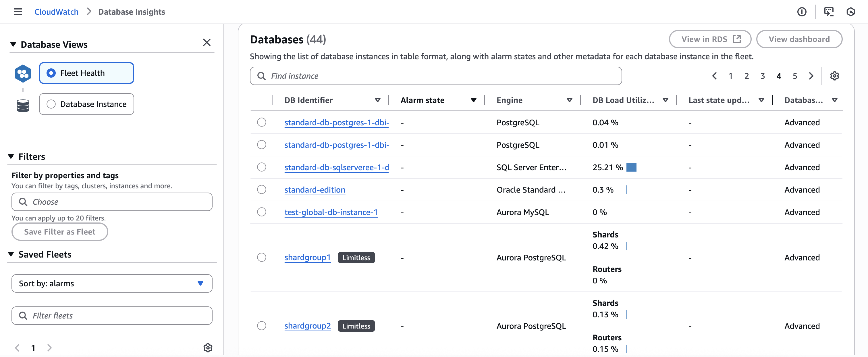The image size is (868, 357).
Task: Open the page info panel
Action: pyautogui.click(x=802, y=11)
